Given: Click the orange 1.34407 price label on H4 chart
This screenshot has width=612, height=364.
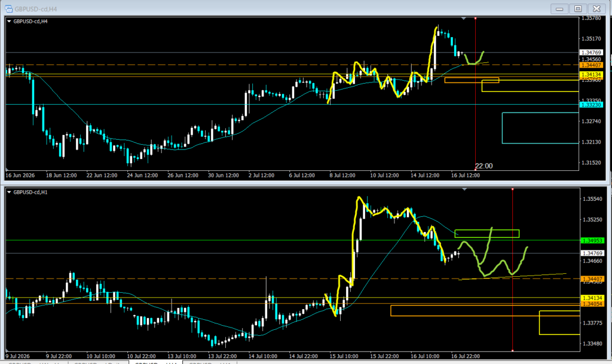Looking at the screenshot, I should (x=591, y=65).
